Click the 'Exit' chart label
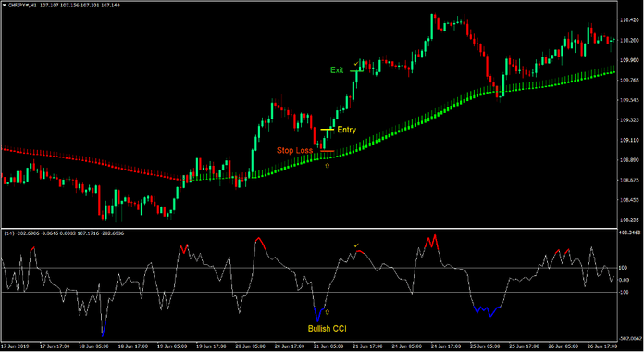This screenshot has width=644, height=352. [337, 70]
